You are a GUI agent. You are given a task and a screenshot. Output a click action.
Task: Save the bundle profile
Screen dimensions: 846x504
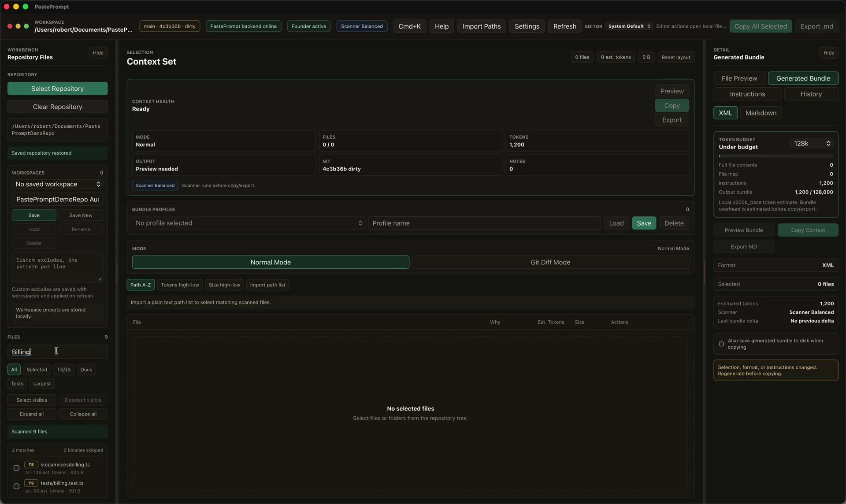click(x=644, y=223)
